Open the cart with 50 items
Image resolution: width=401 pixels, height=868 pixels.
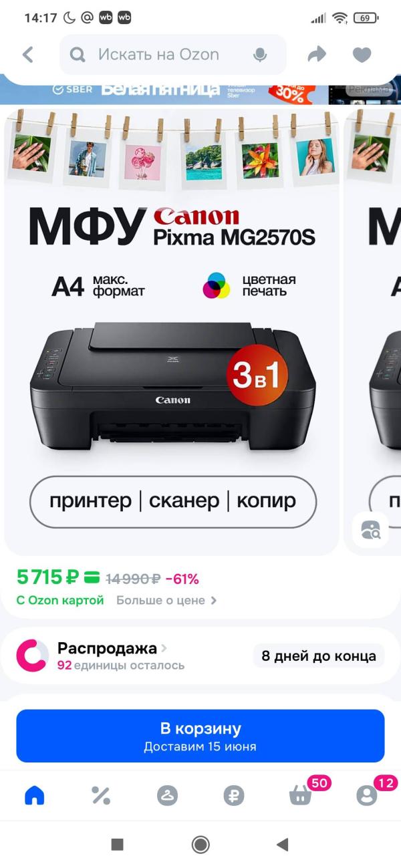click(x=301, y=795)
